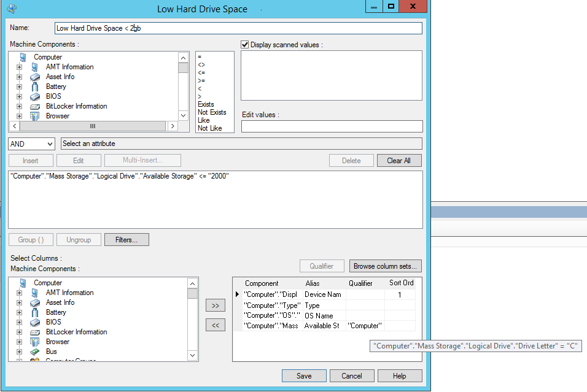Image resolution: width=587 pixels, height=392 pixels.
Task: Expand Asset Info node in upper tree
Action: tap(19, 77)
